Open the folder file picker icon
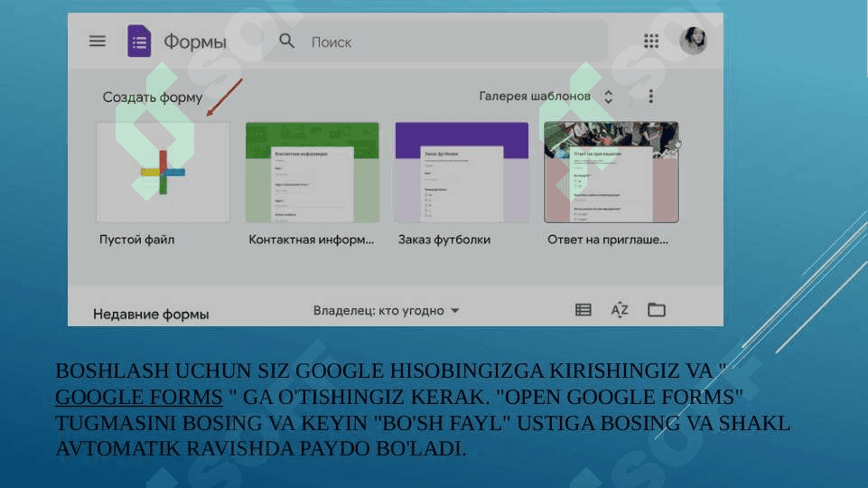The image size is (868, 488). [x=657, y=310]
